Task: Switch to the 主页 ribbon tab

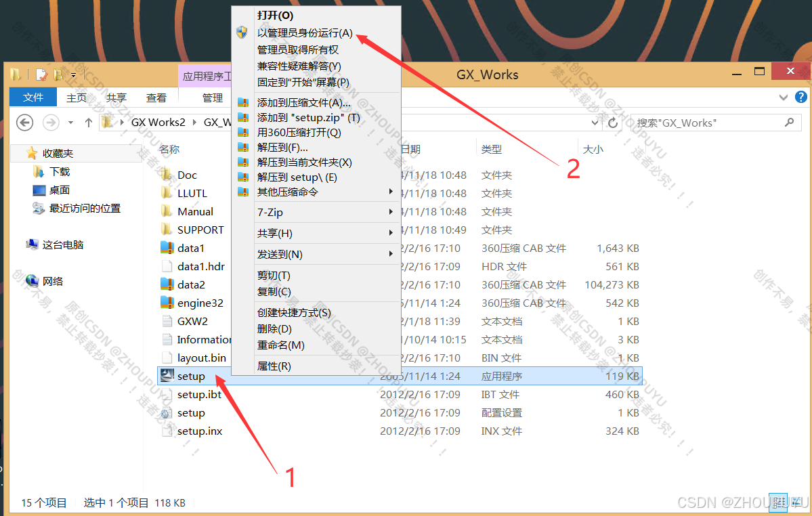Action: click(x=77, y=98)
